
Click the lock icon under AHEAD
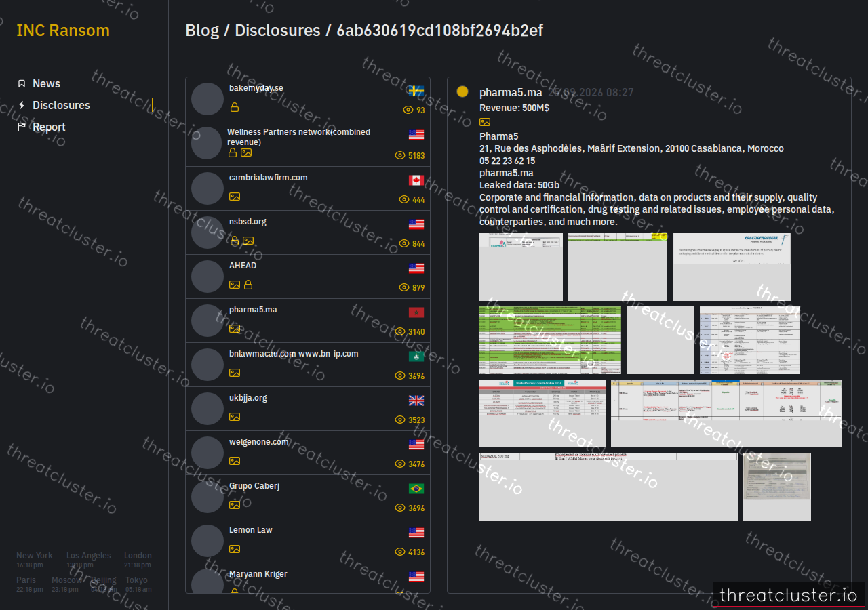pos(248,285)
